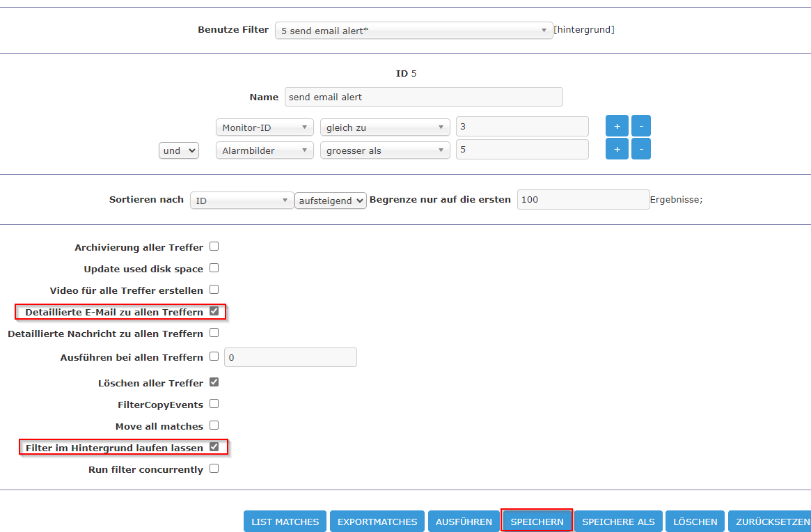Image resolution: width=811 pixels, height=532 pixels.
Task: Disable 'Filter im Hintergrund laufen lassen'
Action: click(214, 446)
